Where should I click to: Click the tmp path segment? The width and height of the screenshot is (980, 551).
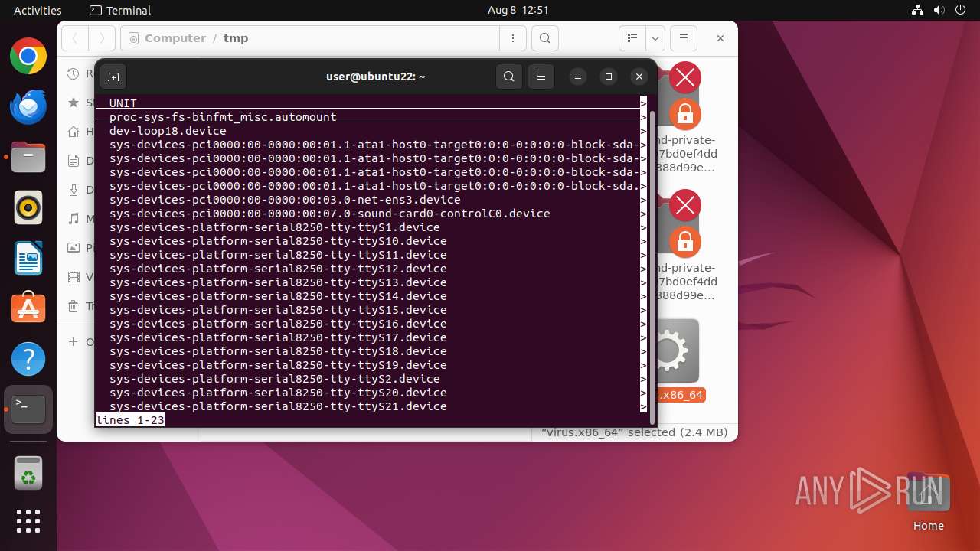[236, 38]
